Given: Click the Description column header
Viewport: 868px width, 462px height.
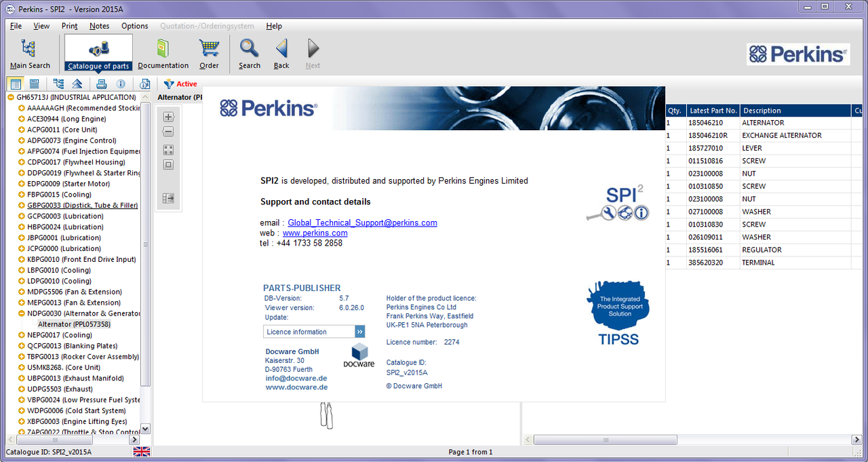Looking at the screenshot, I should [x=795, y=111].
